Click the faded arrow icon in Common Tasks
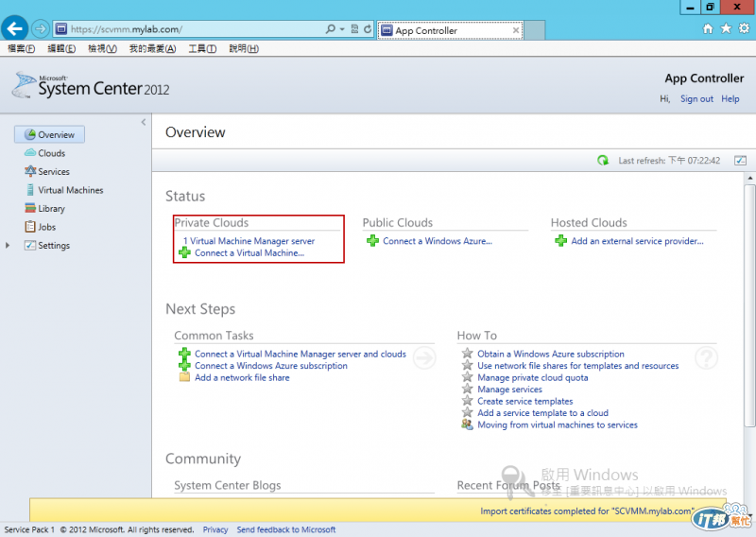 tap(424, 357)
